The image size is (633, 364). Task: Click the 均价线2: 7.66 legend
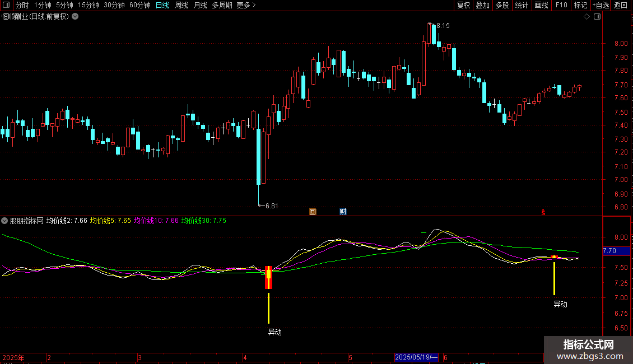tap(67, 221)
